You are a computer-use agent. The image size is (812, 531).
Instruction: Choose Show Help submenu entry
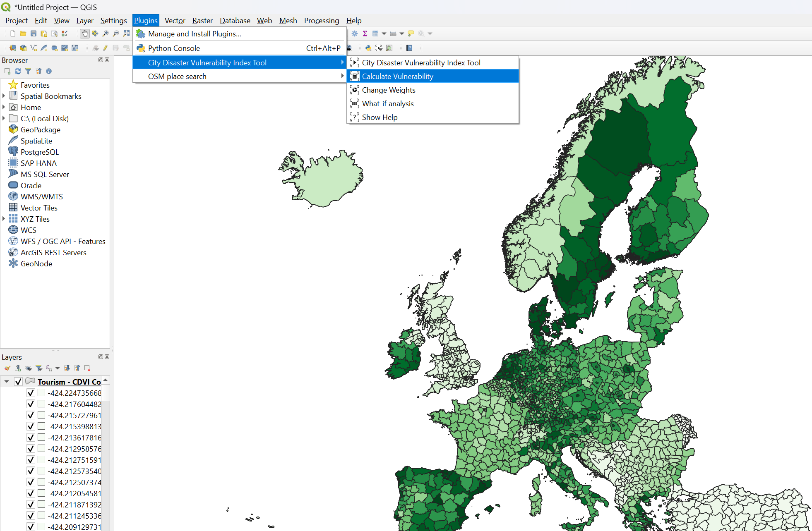pyautogui.click(x=432, y=117)
